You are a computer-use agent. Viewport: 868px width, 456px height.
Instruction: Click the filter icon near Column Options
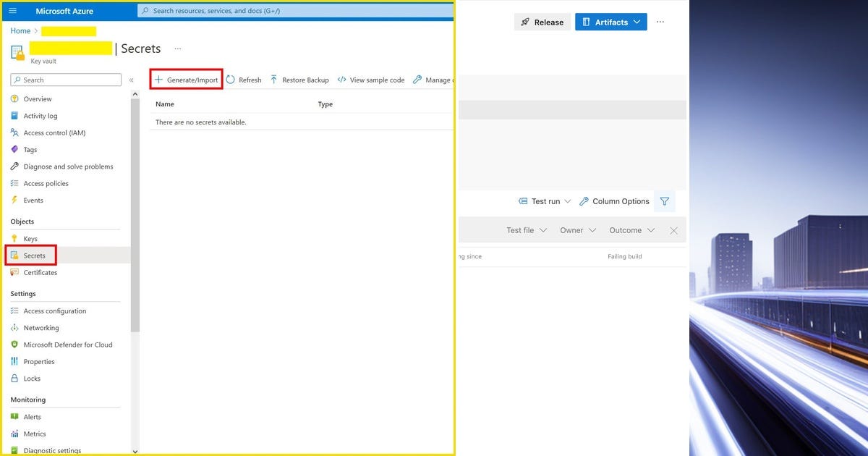tap(664, 201)
